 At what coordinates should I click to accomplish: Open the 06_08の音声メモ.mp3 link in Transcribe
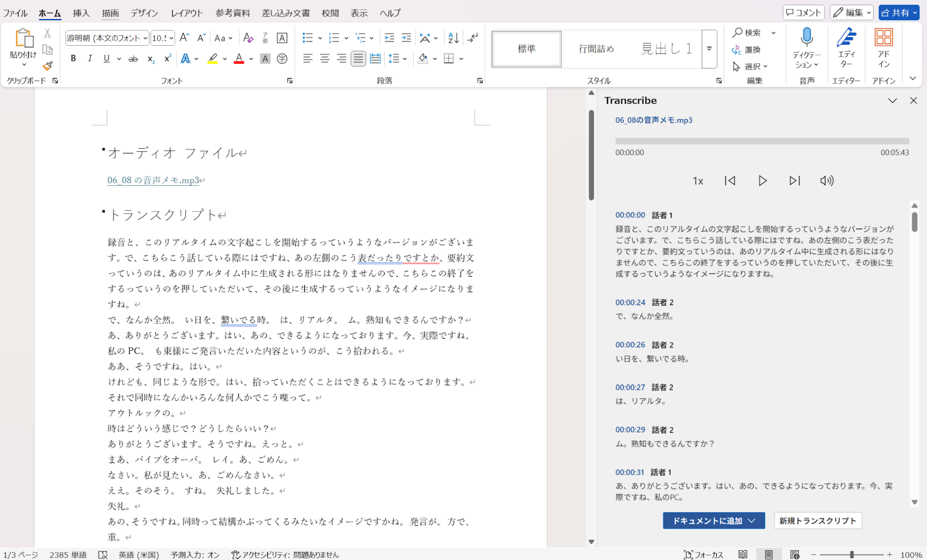[654, 120]
